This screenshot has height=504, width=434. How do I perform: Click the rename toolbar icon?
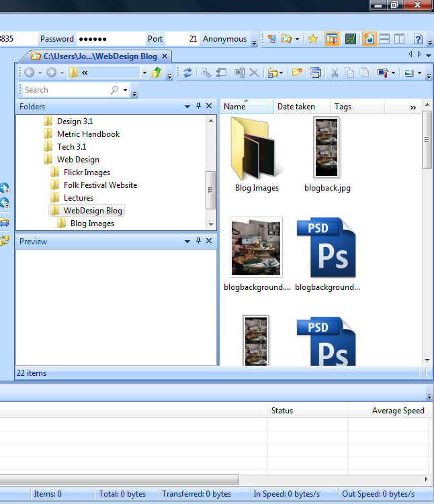[x=240, y=72]
